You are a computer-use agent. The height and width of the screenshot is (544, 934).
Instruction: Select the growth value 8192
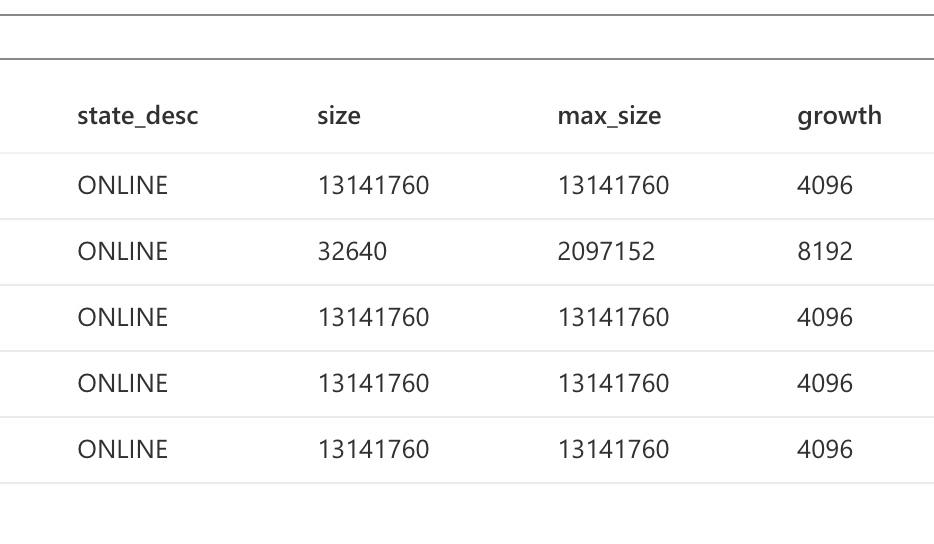[825, 251]
